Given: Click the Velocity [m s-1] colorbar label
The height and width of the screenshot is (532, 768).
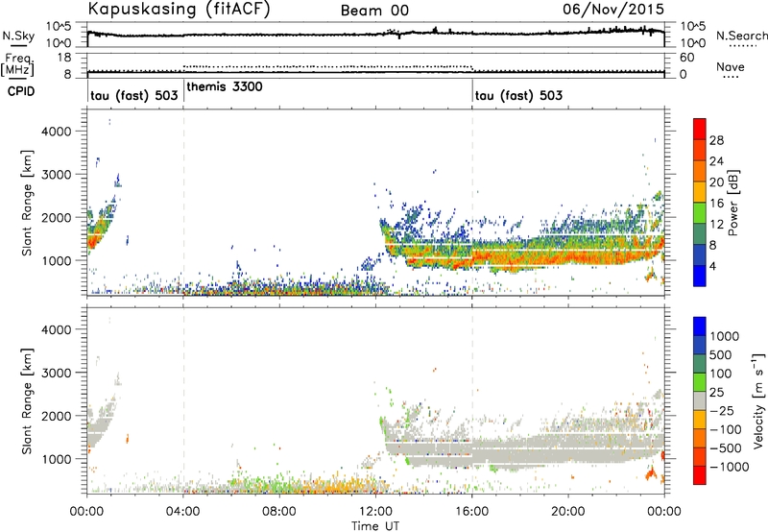Looking at the screenshot, I should point(758,400).
